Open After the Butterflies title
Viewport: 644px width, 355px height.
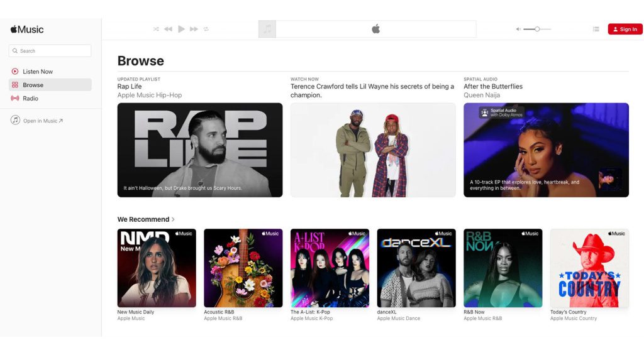pos(493,87)
